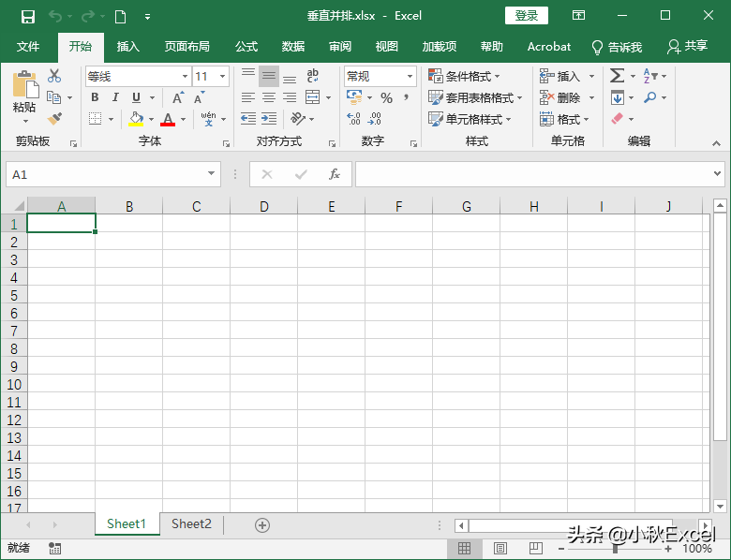Viewport: 731px width, 560px height.
Task: Decrease indent icon
Action: point(248,119)
